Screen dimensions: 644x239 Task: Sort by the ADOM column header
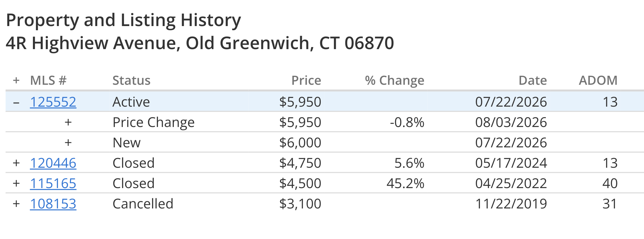click(598, 80)
